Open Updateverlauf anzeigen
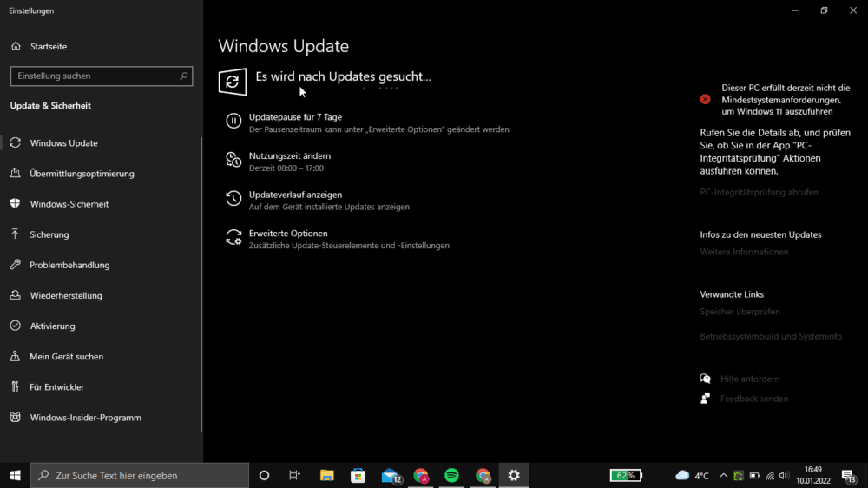The height and width of the screenshot is (488, 868). 296,195
